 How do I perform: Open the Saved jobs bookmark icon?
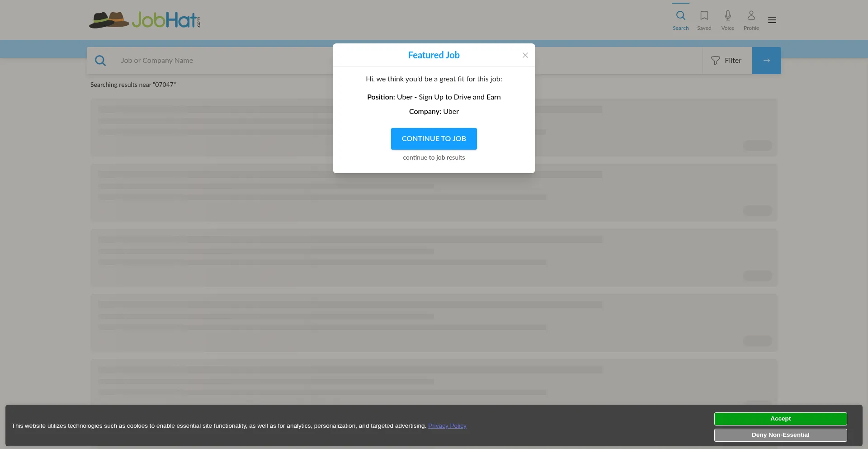pyautogui.click(x=704, y=16)
